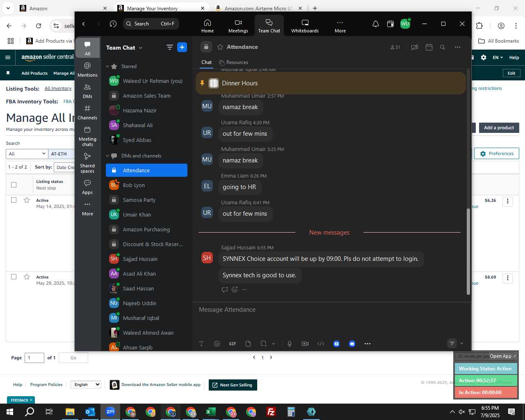Image resolution: width=525 pixels, height=420 pixels.
Task: Open composer more options ellipsis
Action: [367, 344]
